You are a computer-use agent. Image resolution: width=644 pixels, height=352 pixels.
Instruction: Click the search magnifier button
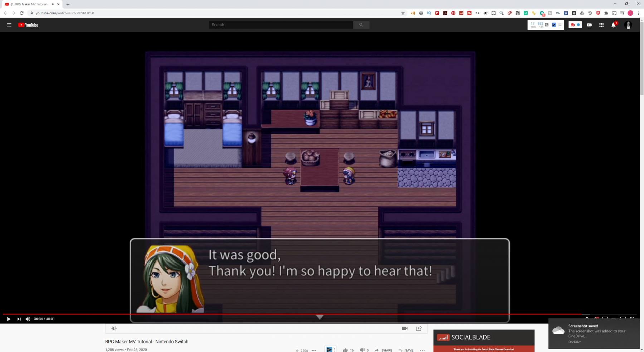click(361, 25)
